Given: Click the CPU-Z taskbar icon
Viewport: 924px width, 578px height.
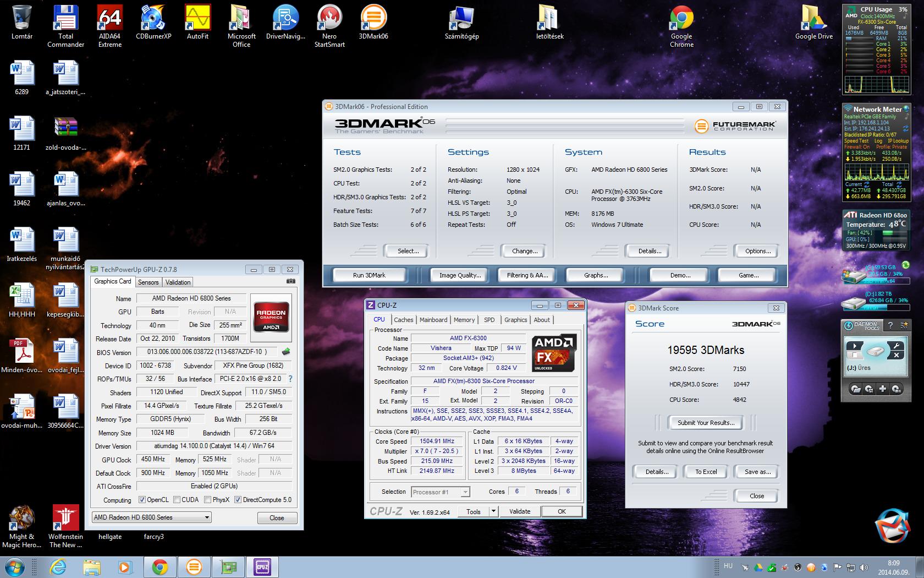Looking at the screenshot, I should point(262,567).
